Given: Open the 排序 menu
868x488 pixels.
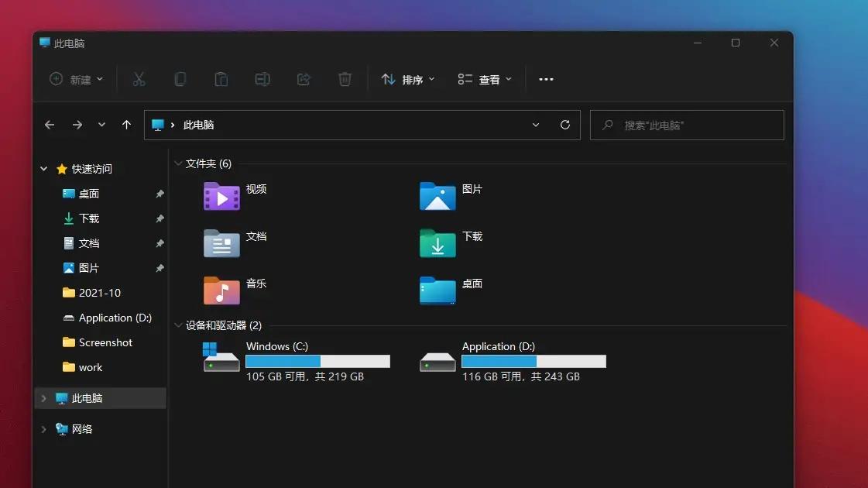Looking at the screenshot, I should coord(408,79).
